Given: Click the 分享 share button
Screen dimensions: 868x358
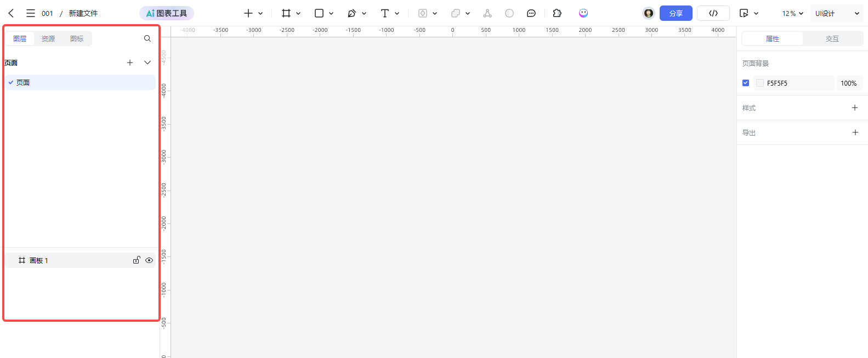Looking at the screenshot, I should point(676,13).
